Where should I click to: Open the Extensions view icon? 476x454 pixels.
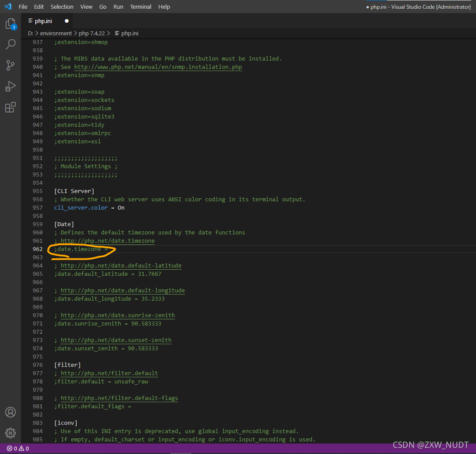(10, 107)
